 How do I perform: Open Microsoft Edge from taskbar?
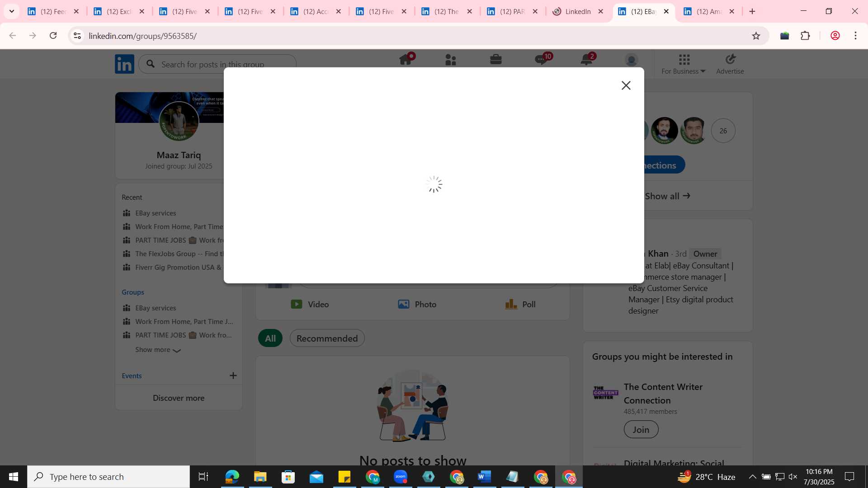coord(232,477)
